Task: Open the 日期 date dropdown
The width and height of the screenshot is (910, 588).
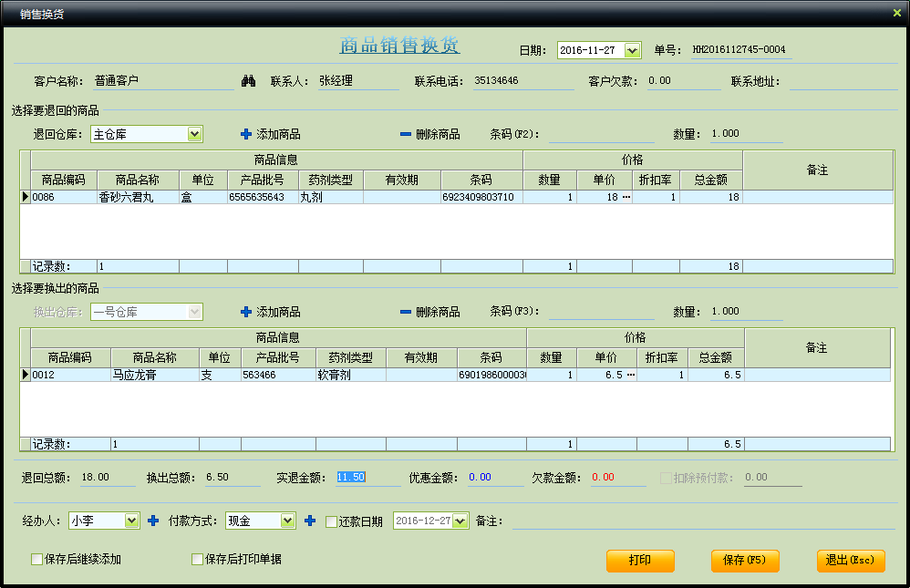Action: (632, 50)
